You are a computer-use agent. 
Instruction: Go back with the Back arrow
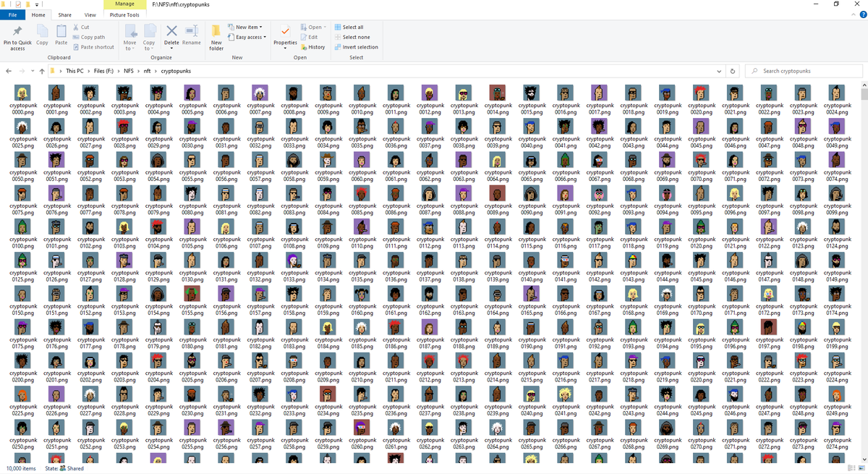(8, 71)
